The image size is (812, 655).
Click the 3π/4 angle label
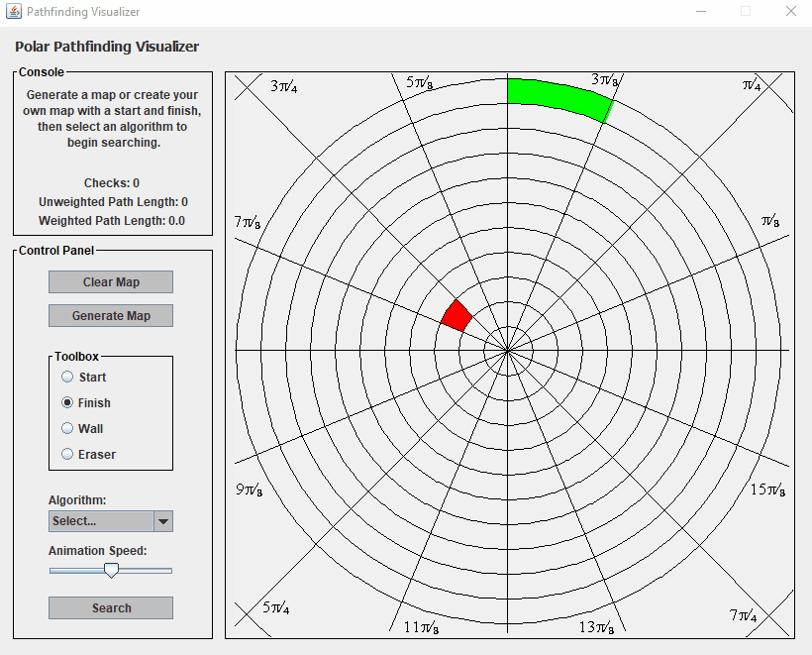coord(284,86)
